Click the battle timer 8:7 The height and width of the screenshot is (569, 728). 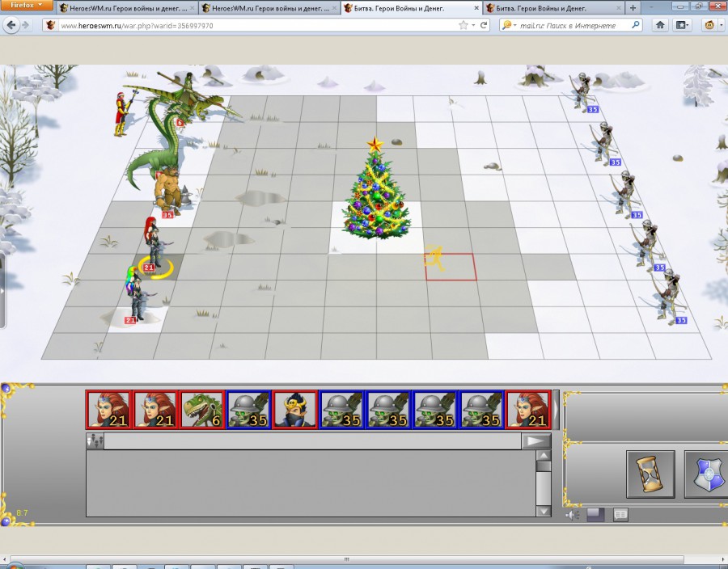[x=22, y=513]
